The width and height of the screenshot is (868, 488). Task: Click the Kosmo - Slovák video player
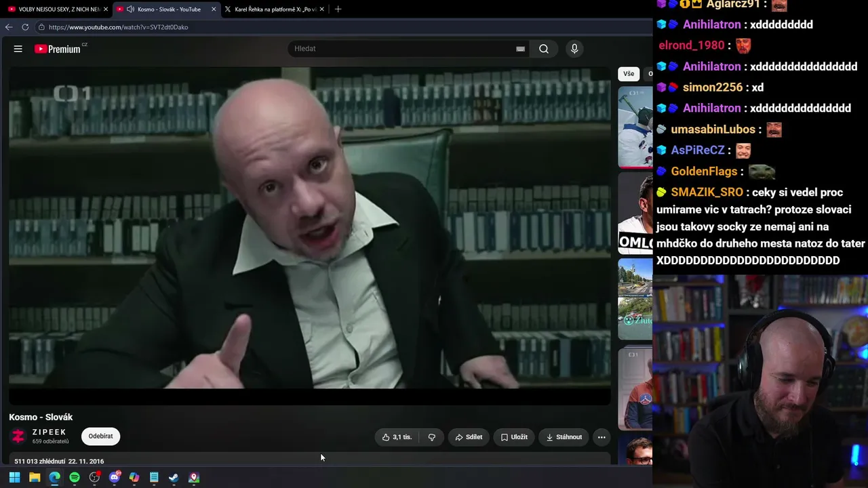pyautogui.click(x=310, y=236)
